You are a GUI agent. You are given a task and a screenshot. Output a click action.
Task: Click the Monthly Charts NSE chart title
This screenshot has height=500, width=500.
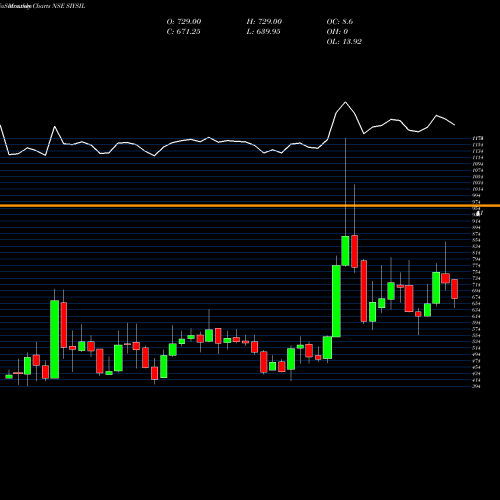pos(43,6)
